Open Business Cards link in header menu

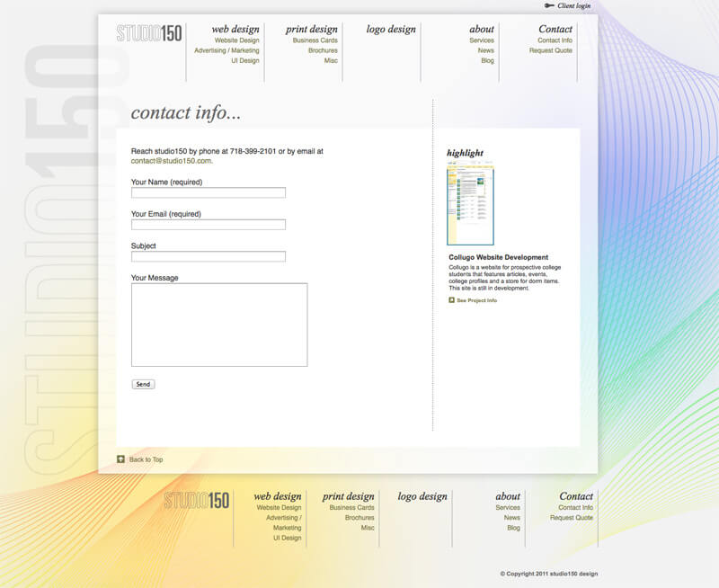pyautogui.click(x=315, y=40)
